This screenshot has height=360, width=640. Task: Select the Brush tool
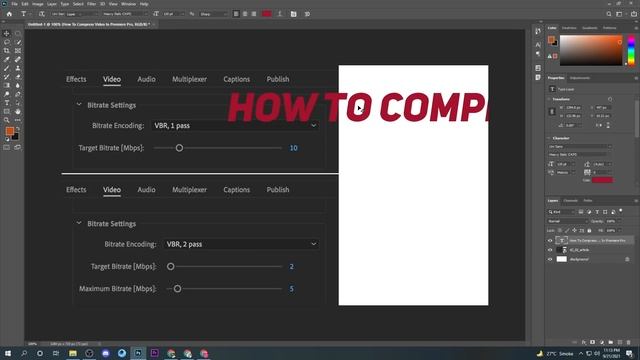(7, 68)
